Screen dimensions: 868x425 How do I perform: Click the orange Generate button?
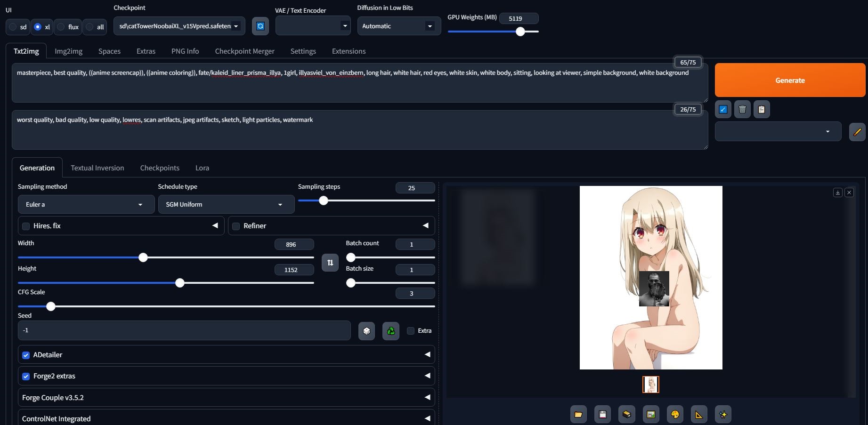pyautogui.click(x=790, y=80)
